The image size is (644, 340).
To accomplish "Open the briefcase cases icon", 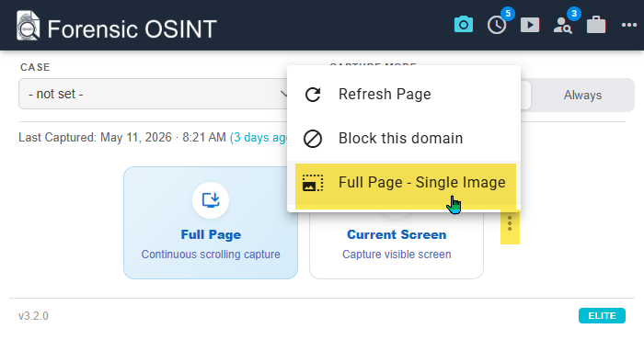I will coord(596,25).
